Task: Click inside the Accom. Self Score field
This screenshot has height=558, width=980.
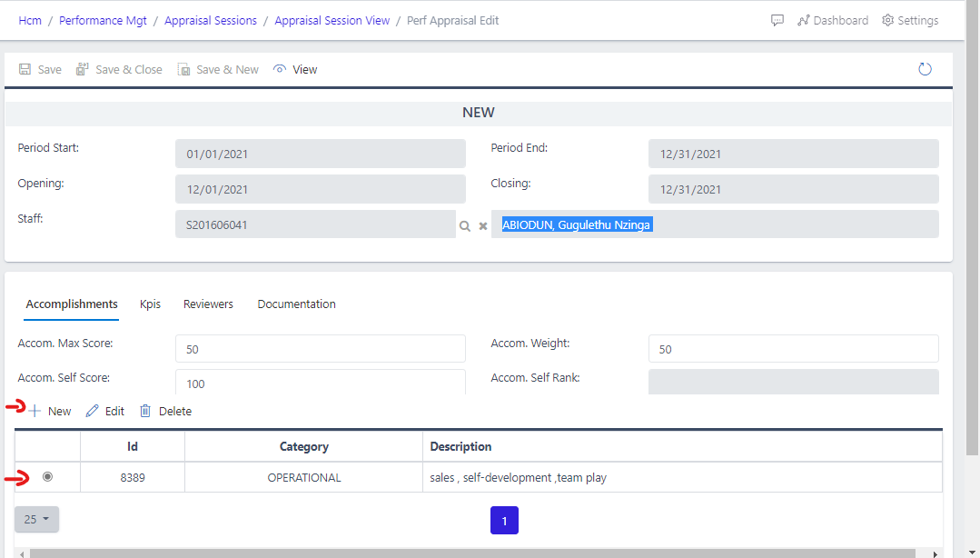Action: pyautogui.click(x=320, y=383)
